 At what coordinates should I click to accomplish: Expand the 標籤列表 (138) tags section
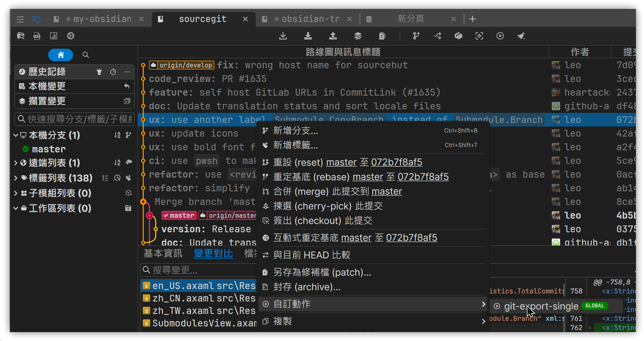16,178
